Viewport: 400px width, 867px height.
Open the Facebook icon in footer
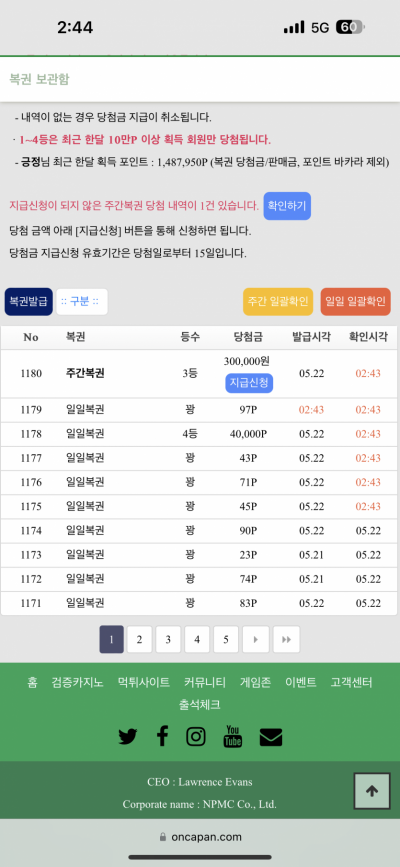coord(162,736)
